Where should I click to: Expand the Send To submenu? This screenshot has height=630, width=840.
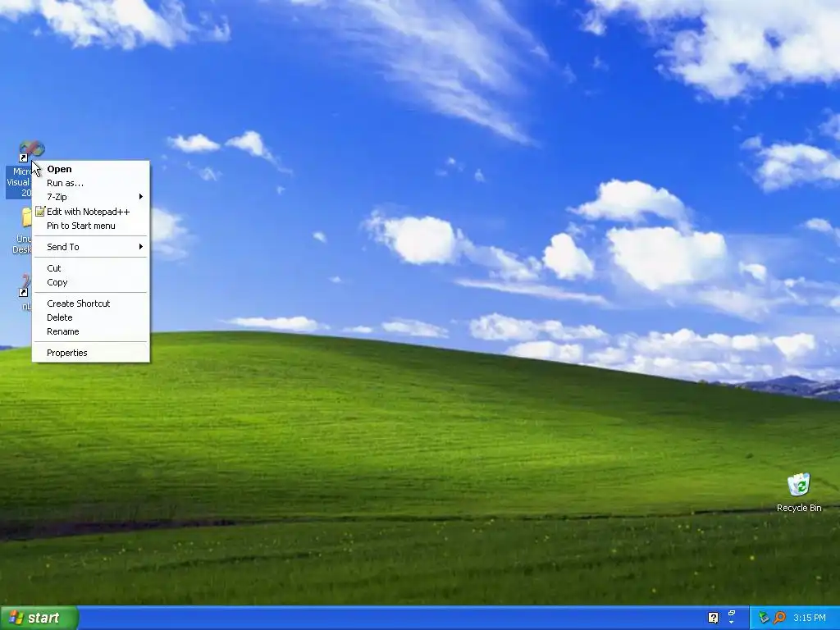(x=91, y=247)
